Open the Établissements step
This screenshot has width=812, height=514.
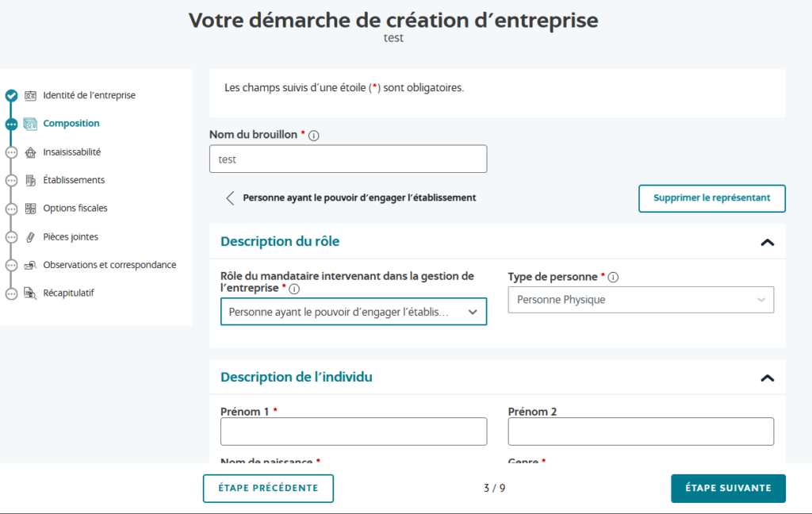tap(74, 180)
